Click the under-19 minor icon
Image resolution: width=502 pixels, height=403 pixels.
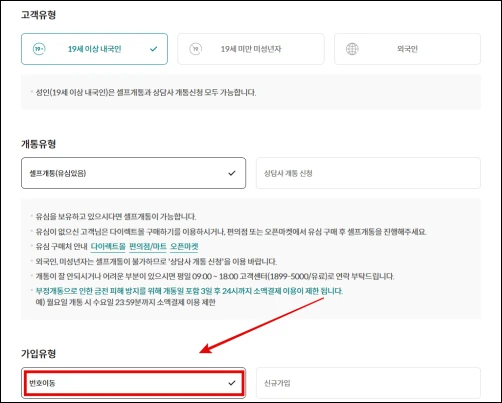196,49
